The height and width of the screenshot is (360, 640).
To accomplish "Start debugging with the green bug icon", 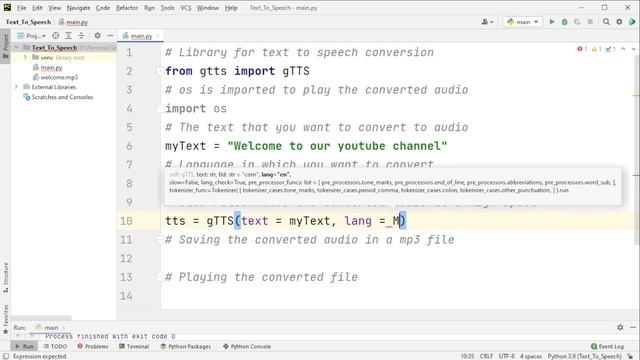I will click(564, 22).
